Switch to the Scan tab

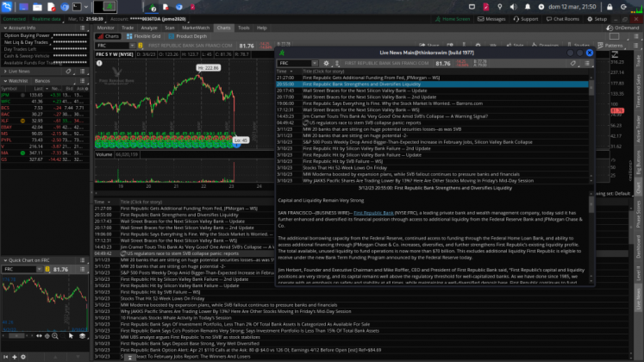click(x=170, y=28)
